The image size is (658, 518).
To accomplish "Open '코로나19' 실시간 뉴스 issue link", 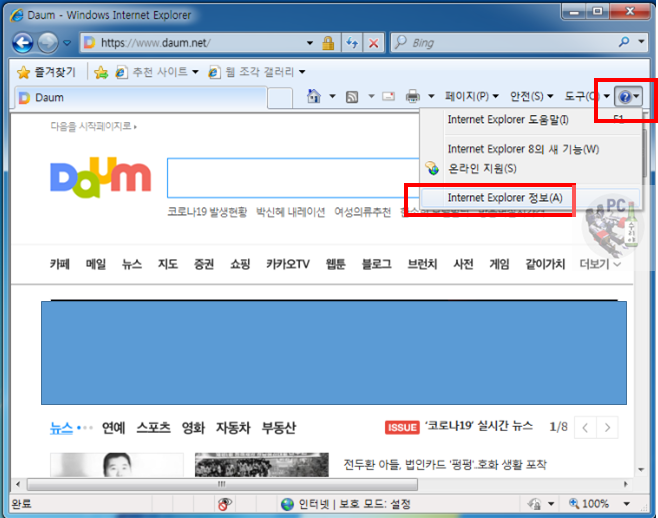I will point(479,426).
